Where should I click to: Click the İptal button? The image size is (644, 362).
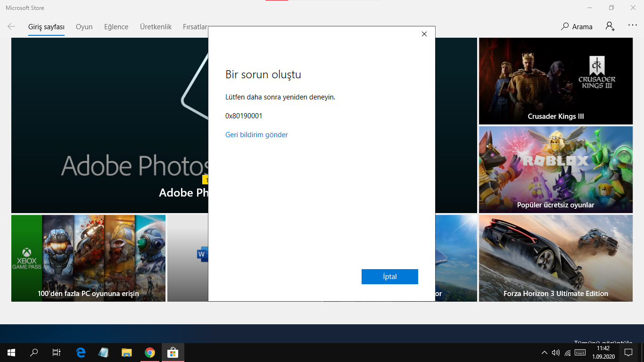tap(390, 277)
